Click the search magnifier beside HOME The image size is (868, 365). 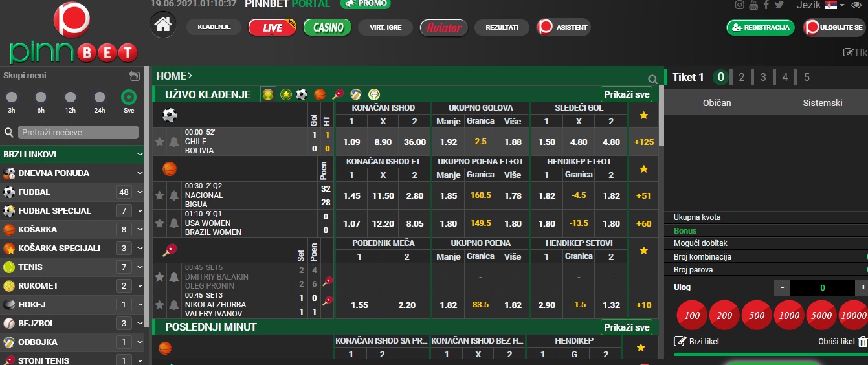click(653, 80)
